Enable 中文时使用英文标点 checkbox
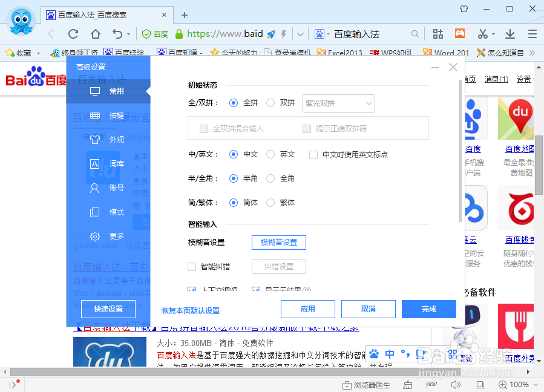Image resolution: width=544 pixels, height=392 pixels. (x=313, y=154)
